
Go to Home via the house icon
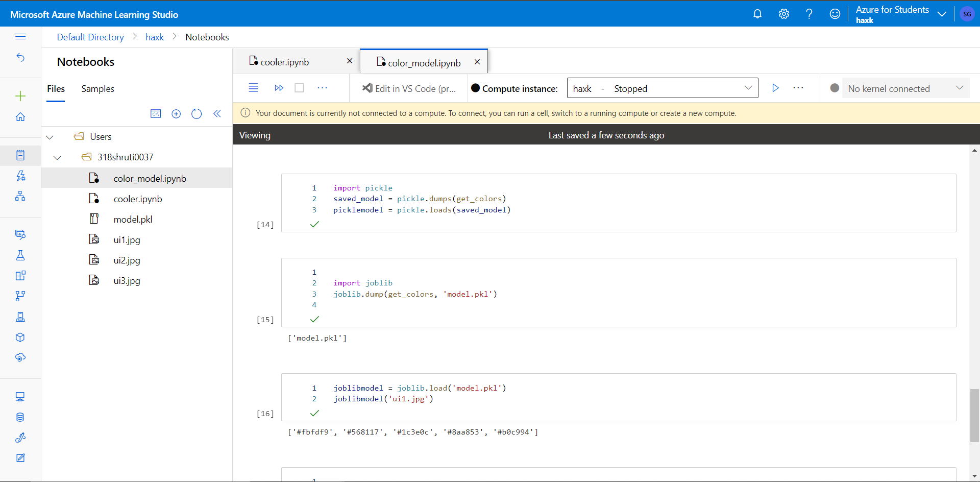tap(20, 116)
